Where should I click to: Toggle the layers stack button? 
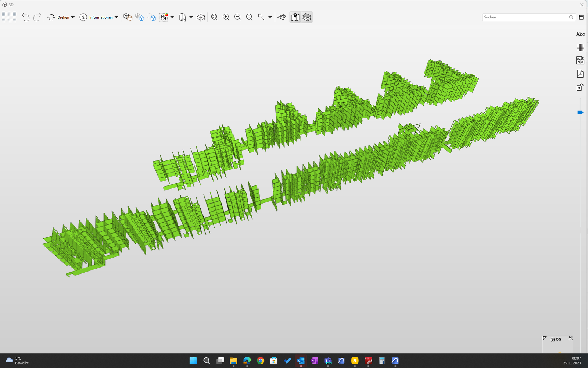pos(307,17)
